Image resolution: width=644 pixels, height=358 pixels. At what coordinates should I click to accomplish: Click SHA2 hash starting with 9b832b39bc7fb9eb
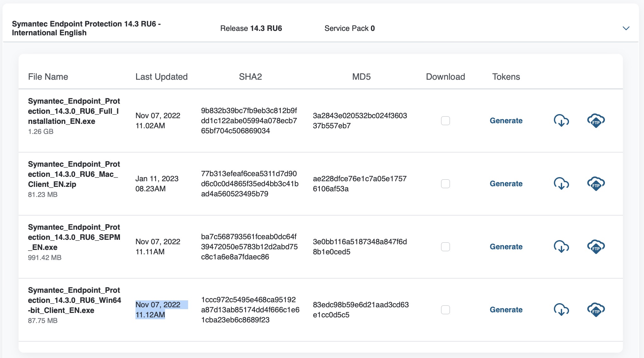pos(249,121)
